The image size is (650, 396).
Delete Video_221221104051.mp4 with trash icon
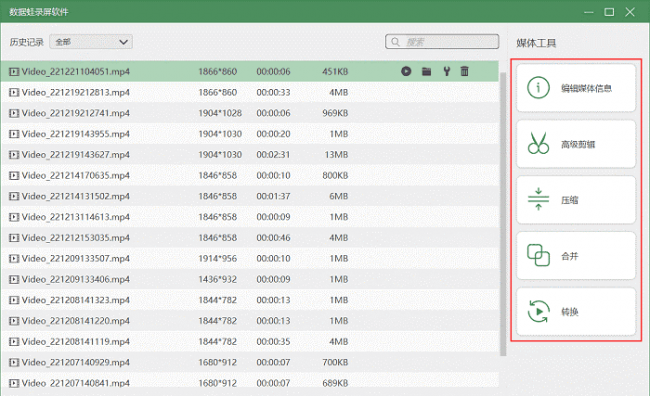464,71
